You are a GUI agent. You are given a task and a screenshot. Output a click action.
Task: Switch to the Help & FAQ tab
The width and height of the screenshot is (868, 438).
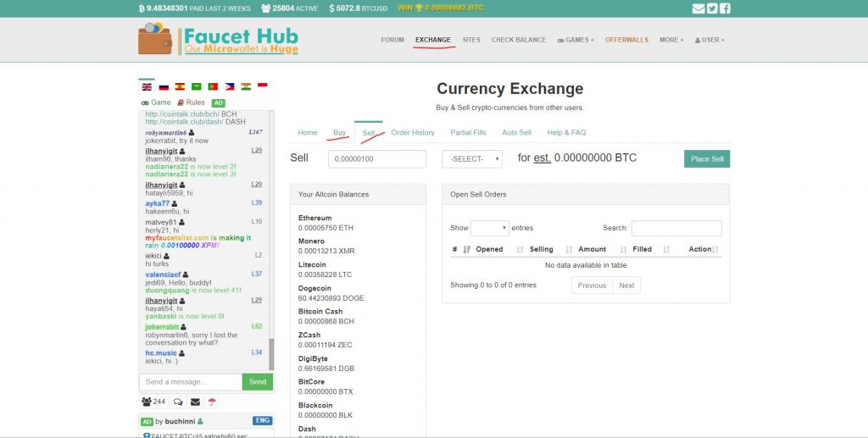[566, 133]
